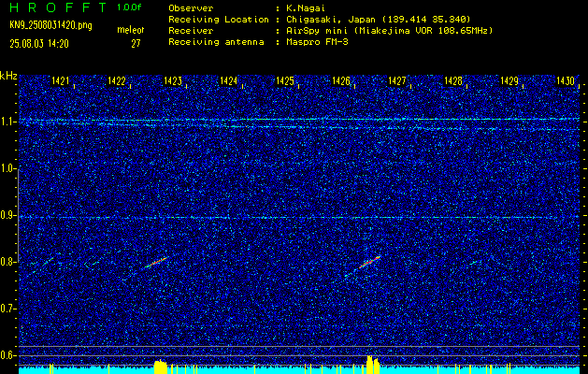Screen dimensions: 588x374
Task: Click the carrier line at 1.1 kHz
Action: coord(299,120)
